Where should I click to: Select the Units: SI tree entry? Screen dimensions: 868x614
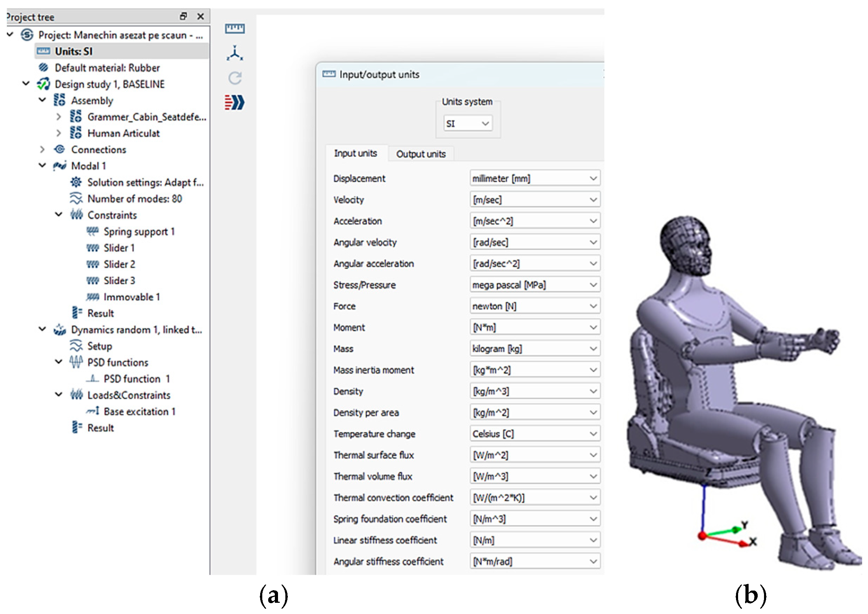pyautogui.click(x=74, y=51)
